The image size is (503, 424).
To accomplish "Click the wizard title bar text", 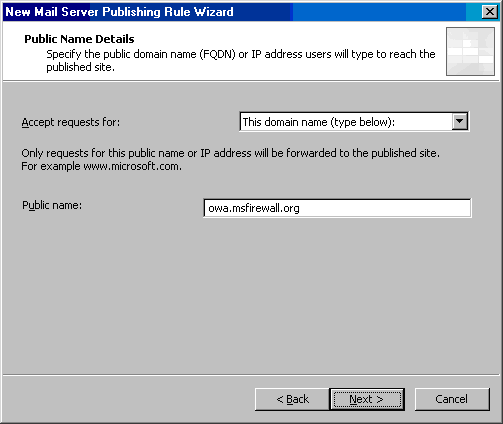I will [x=119, y=12].
